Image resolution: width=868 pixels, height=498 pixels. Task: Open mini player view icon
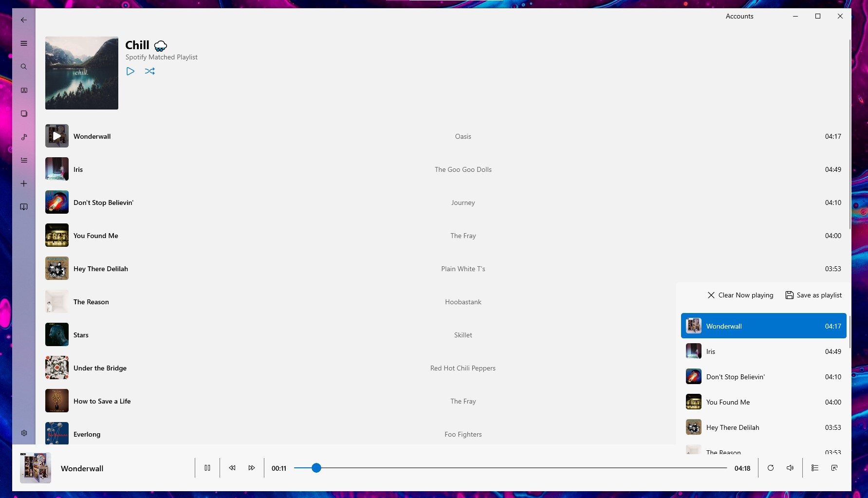[x=834, y=468]
